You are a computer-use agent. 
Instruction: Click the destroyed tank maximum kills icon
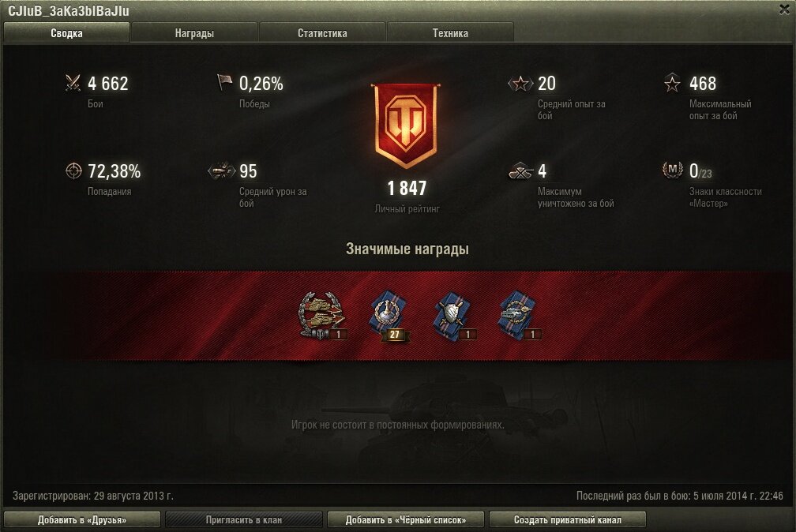point(521,171)
